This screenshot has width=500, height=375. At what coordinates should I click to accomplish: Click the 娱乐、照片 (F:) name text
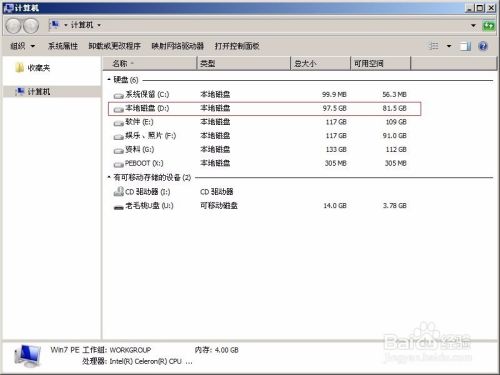[150, 135]
